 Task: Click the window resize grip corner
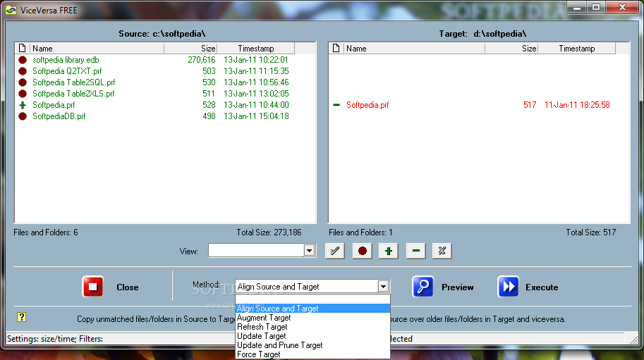[x=633, y=340]
